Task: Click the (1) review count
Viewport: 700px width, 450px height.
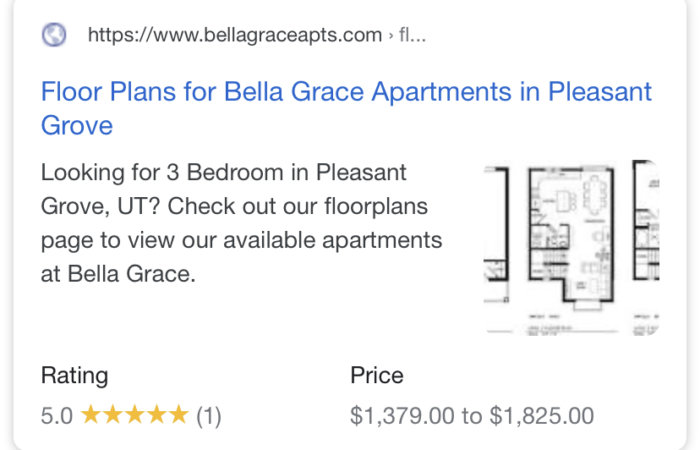Action: (209, 416)
